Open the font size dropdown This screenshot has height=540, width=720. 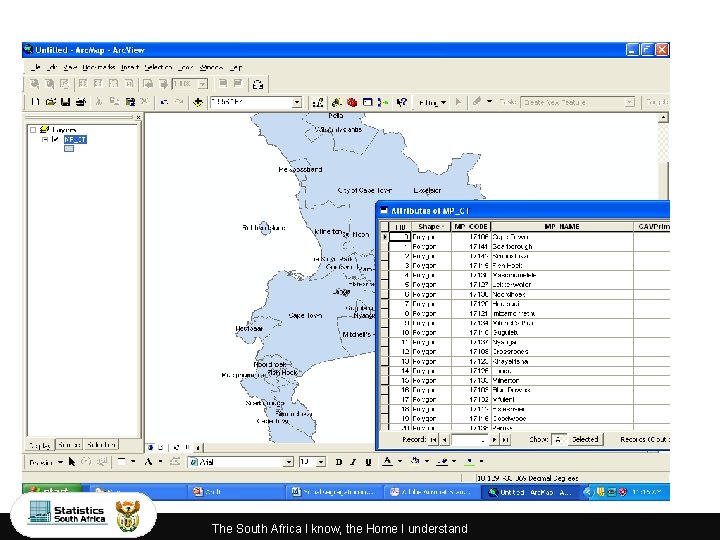click(321, 462)
